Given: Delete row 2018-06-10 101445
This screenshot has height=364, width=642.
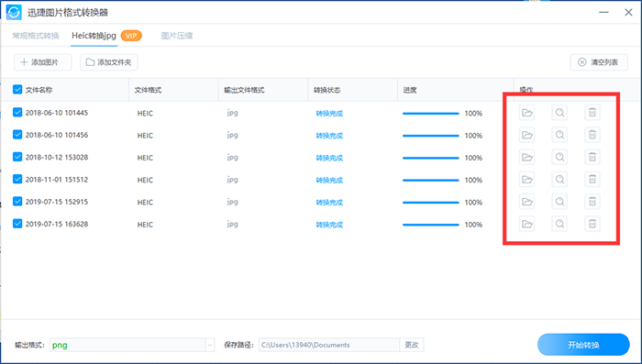Looking at the screenshot, I should pyautogui.click(x=592, y=113).
